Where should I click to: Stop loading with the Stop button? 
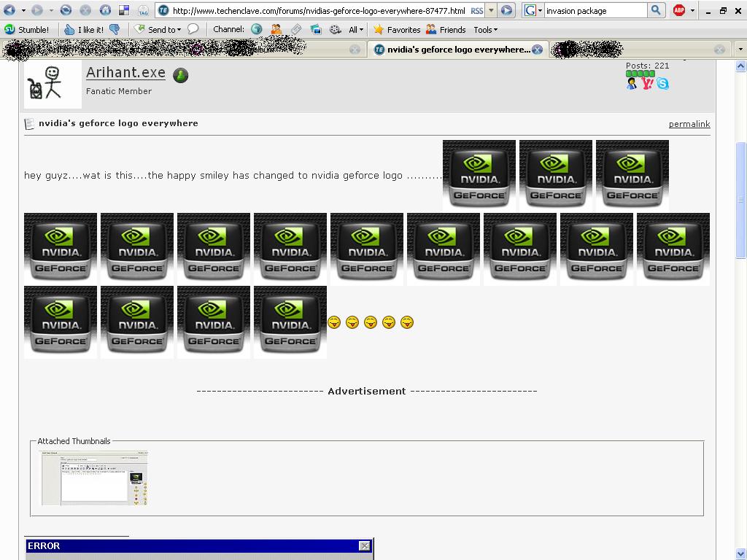coord(85,10)
